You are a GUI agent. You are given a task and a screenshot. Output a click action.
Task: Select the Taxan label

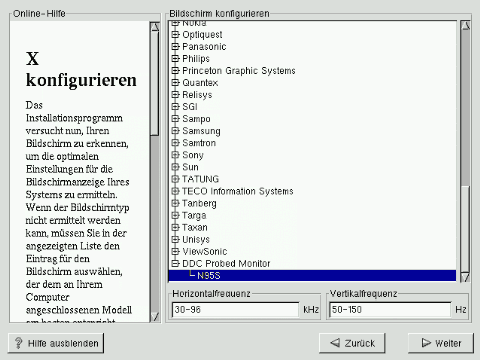pyautogui.click(x=195, y=227)
